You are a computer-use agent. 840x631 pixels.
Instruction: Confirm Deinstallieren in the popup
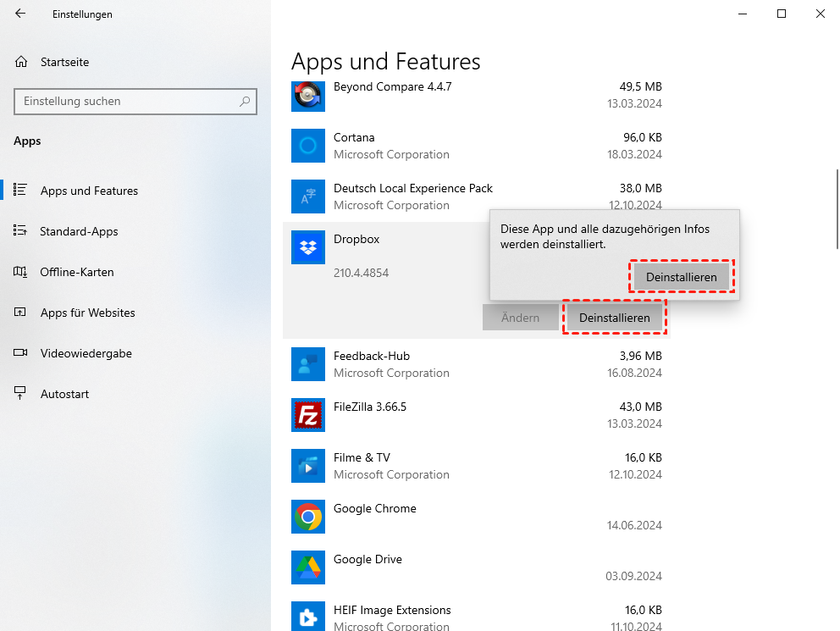(681, 277)
